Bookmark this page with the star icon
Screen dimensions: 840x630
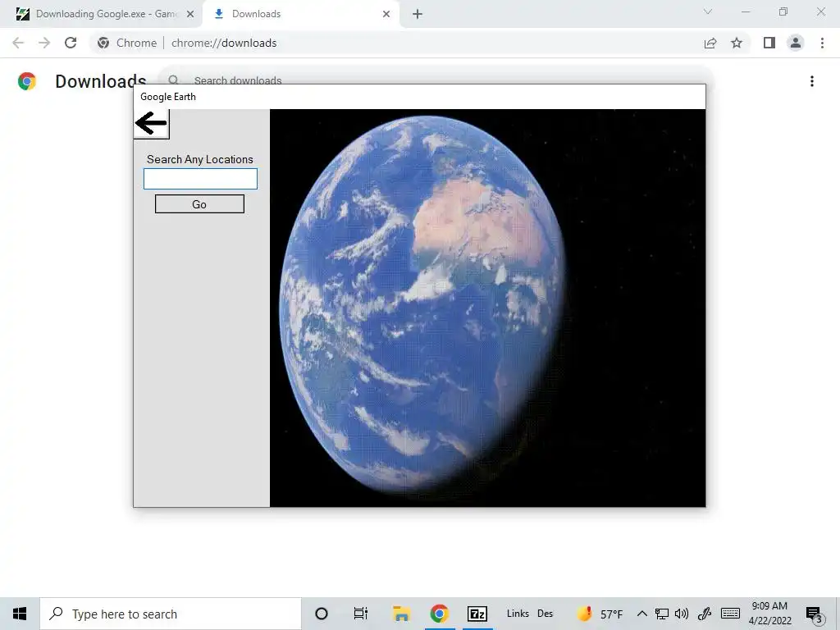point(737,43)
